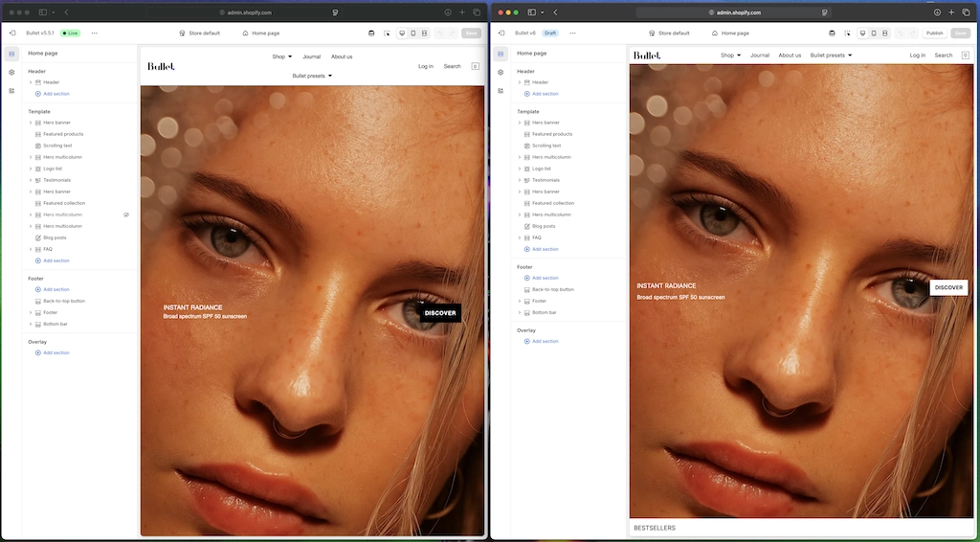Expand Footer section in Bullet v6 window

[x=519, y=301]
